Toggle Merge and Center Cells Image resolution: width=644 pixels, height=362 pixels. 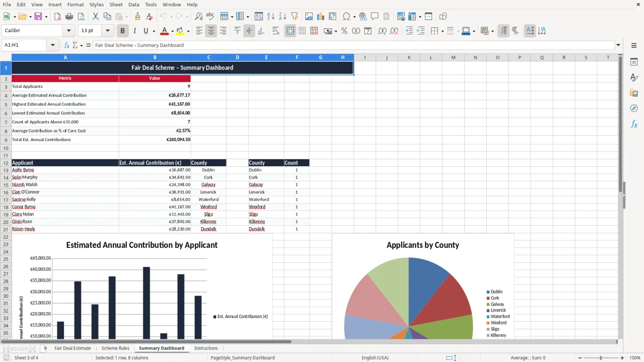(290, 31)
